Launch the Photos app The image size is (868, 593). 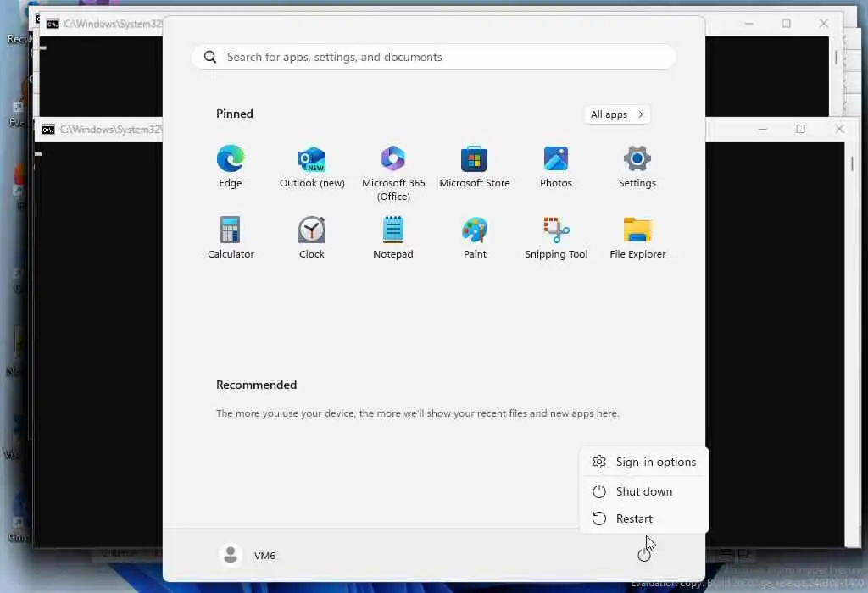[556, 166]
